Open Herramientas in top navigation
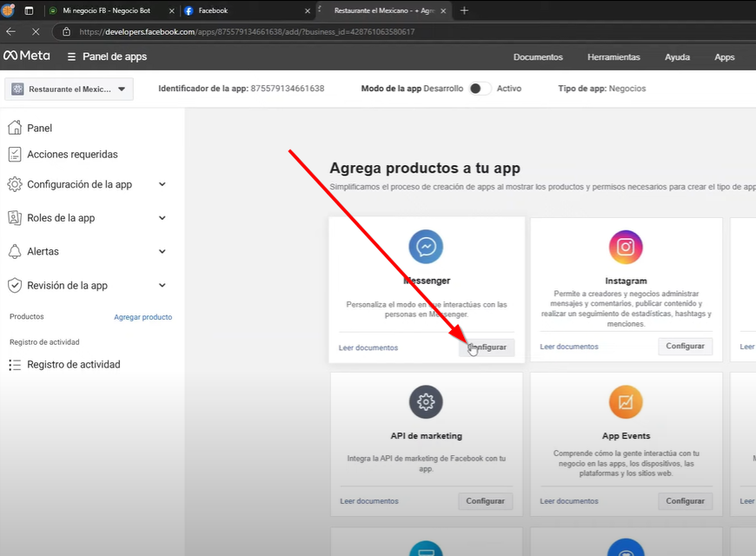 613,56
